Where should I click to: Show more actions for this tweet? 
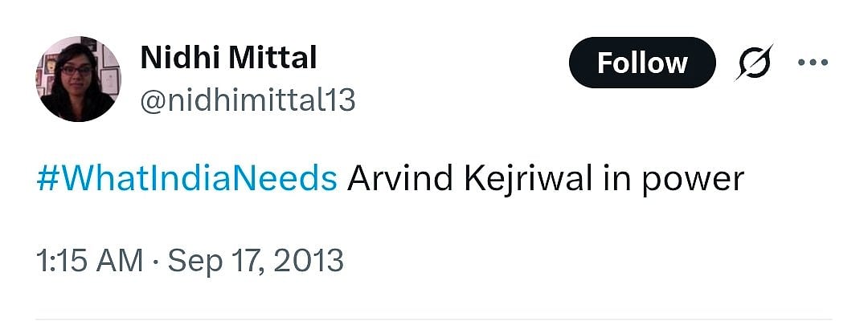pyautogui.click(x=813, y=63)
